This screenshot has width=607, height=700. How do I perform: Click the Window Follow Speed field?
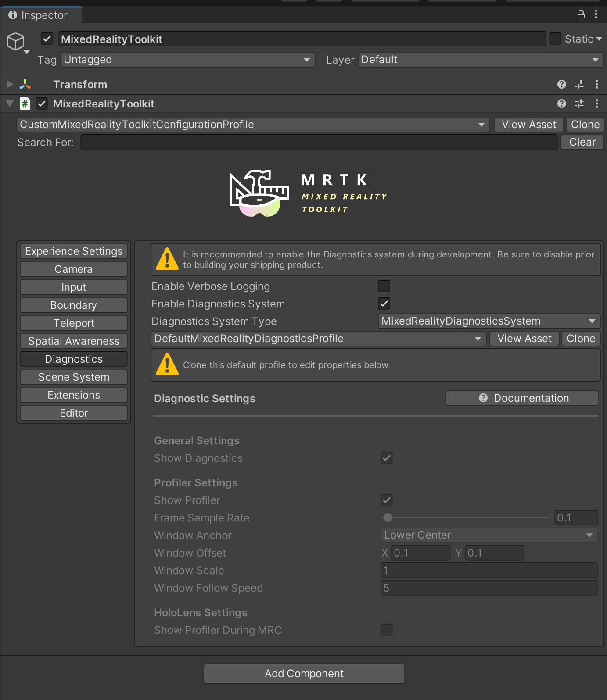click(x=489, y=588)
